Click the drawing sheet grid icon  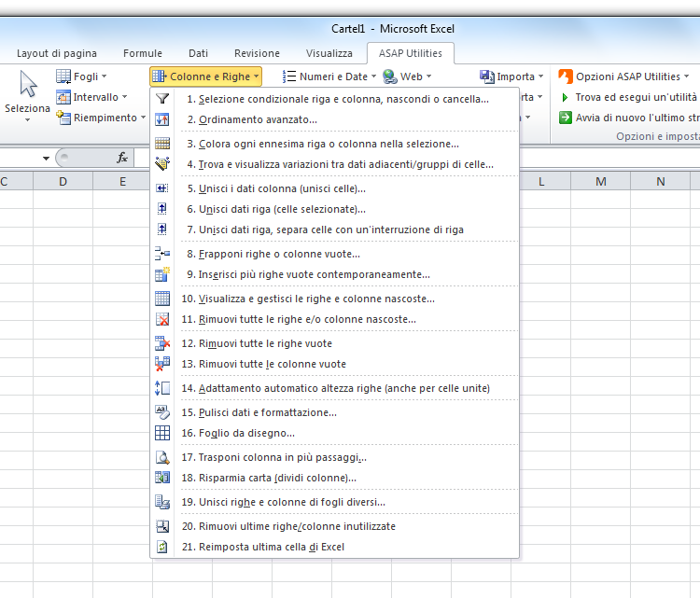pyautogui.click(x=162, y=433)
